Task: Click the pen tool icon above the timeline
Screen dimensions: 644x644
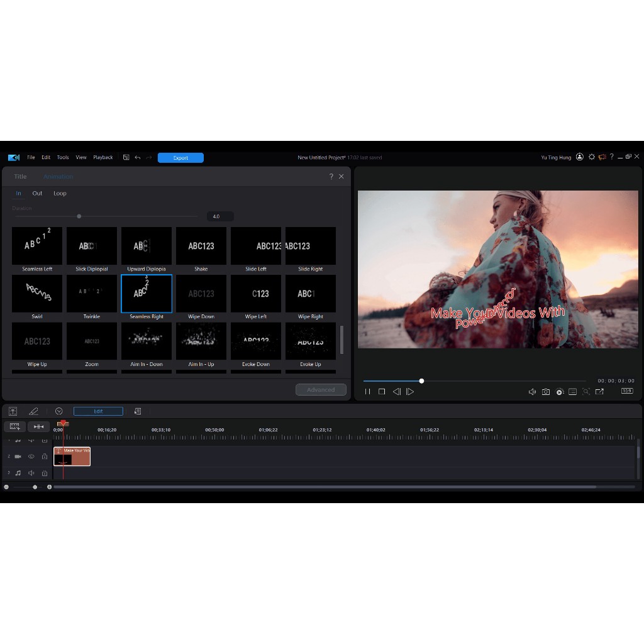Action: tap(33, 411)
